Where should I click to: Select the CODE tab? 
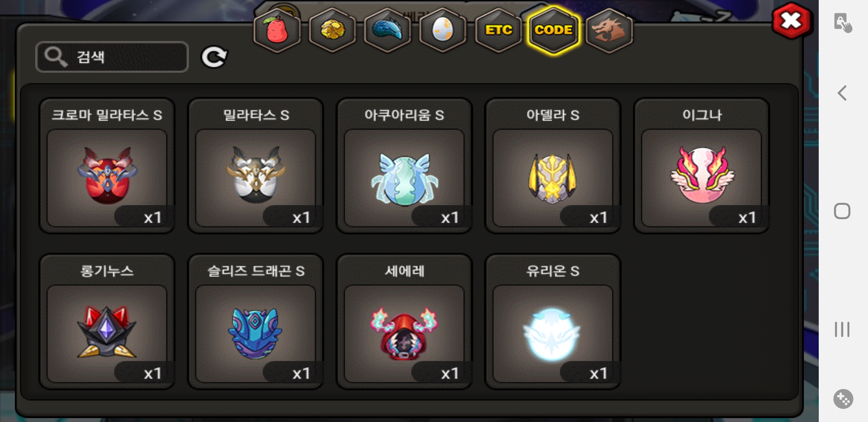553,30
